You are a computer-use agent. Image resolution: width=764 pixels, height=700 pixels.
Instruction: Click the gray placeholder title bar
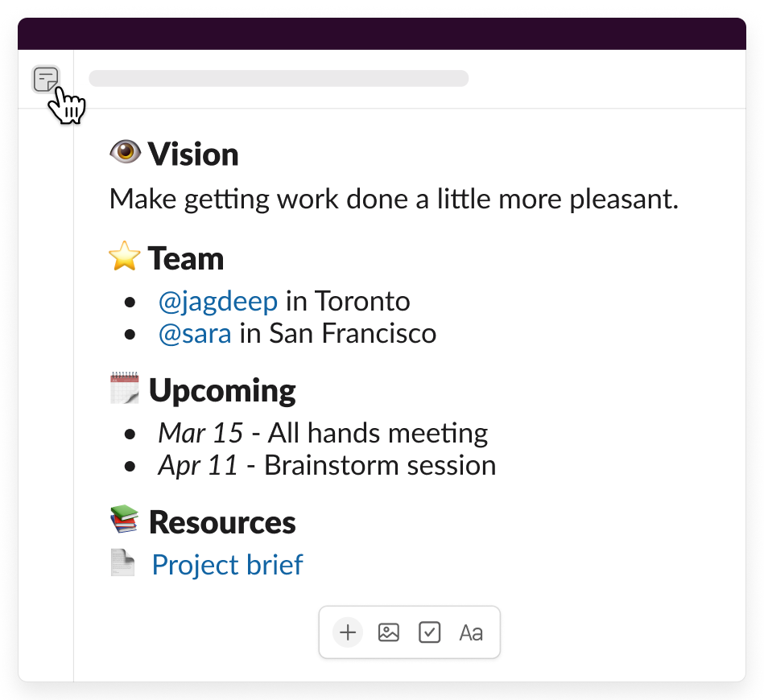[x=279, y=78]
